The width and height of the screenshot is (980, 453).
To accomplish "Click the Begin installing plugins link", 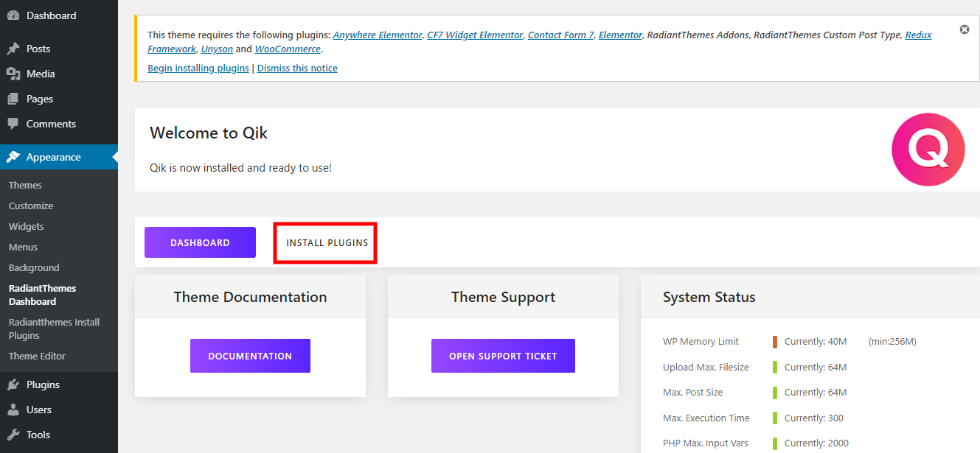I will click(x=198, y=68).
